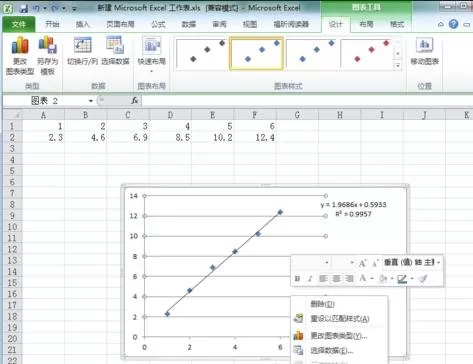
Task: Click Undo icon in quick access toolbar
Action: (x=36, y=8)
